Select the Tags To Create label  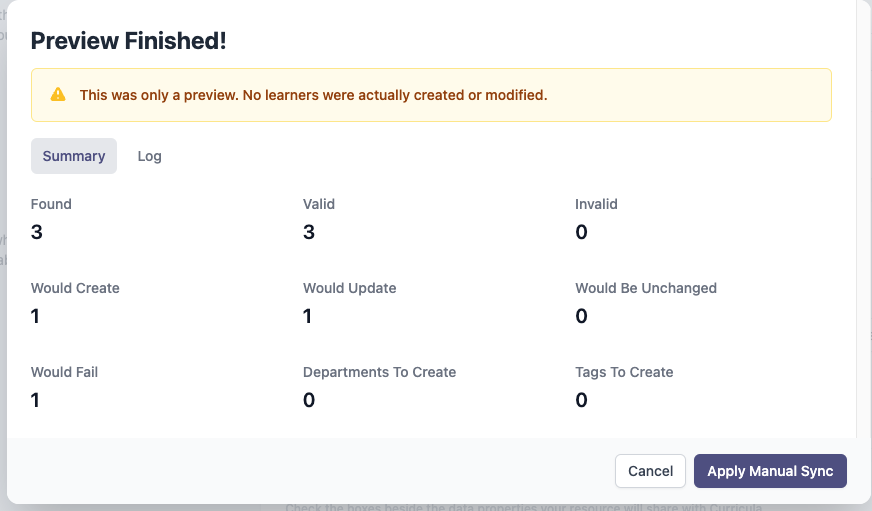(x=624, y=372)
